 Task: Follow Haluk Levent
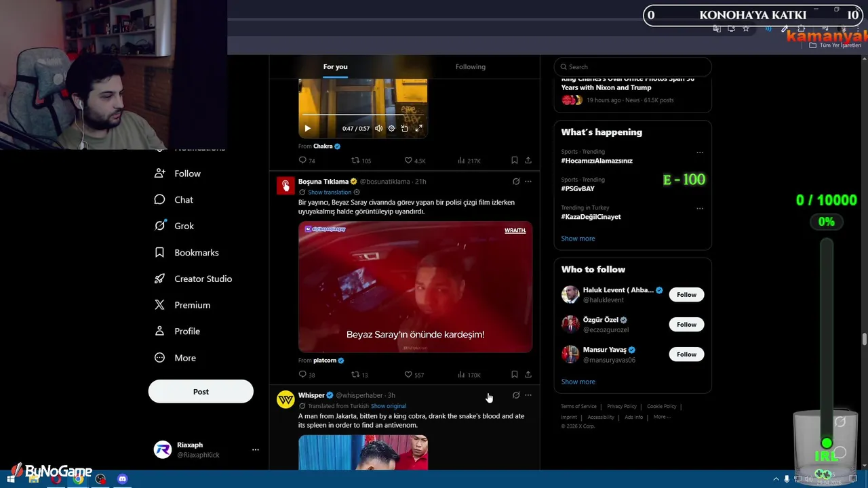tap(686, 295)
